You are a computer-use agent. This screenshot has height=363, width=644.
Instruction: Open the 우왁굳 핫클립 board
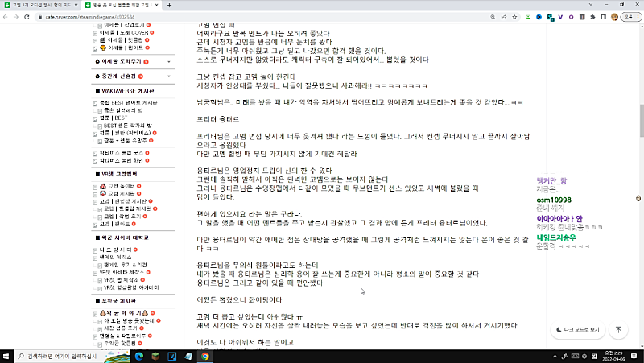119,344
